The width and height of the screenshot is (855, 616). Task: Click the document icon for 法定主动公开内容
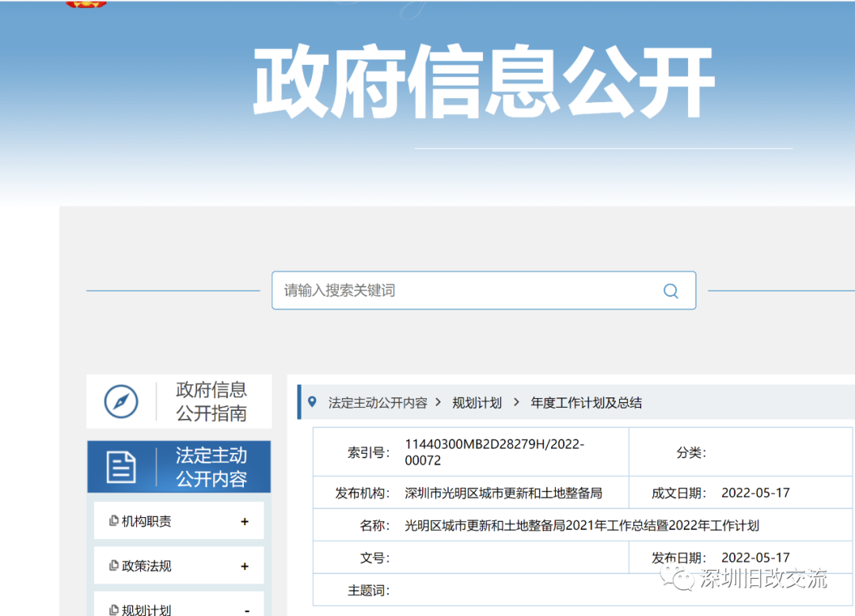click(x=121, y=467)
